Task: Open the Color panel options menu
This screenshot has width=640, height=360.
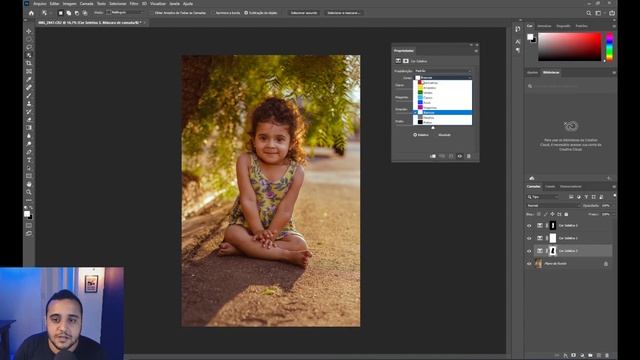Action: pos(614,26)
